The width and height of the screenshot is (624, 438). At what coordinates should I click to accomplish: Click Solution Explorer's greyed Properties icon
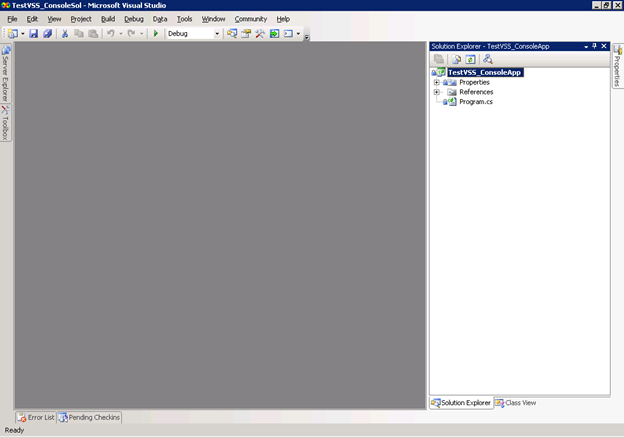(x=439, y=59)
